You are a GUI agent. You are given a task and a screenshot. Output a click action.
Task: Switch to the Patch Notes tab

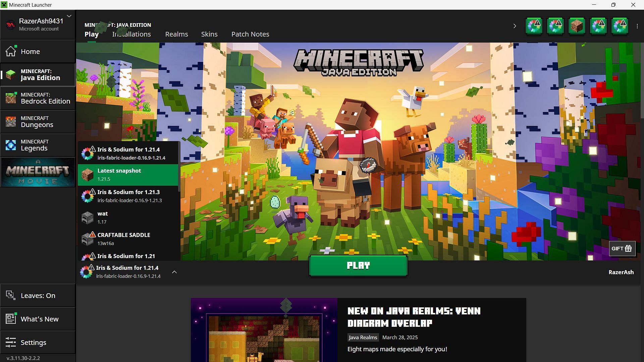click(250, 34)
